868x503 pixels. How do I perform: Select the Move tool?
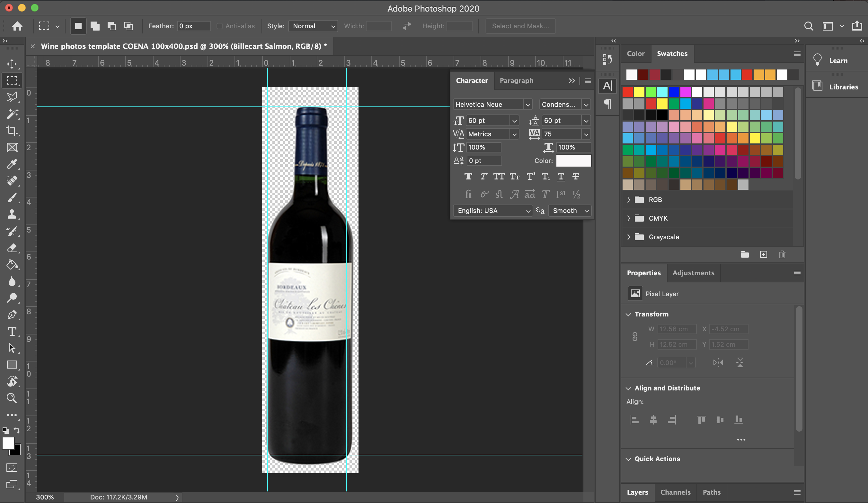(x=12, y=64)
